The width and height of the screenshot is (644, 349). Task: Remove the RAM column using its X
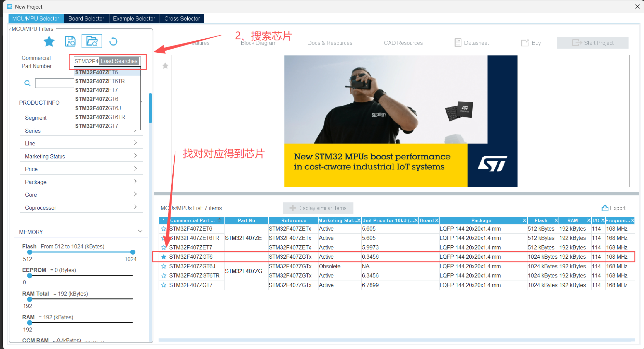click(x=589, y=220)
